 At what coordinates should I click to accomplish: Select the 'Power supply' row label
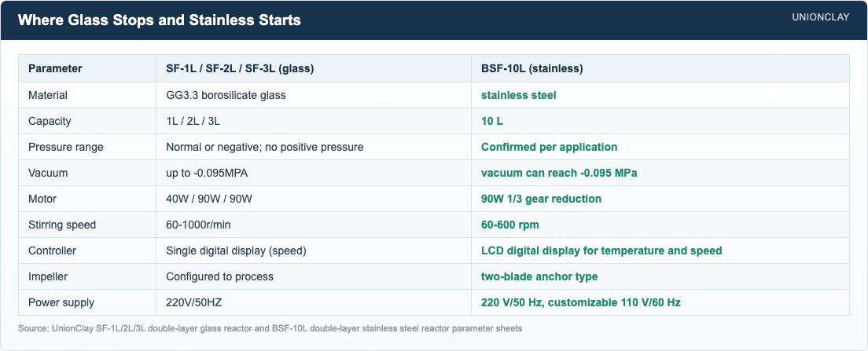click(61, 302)
